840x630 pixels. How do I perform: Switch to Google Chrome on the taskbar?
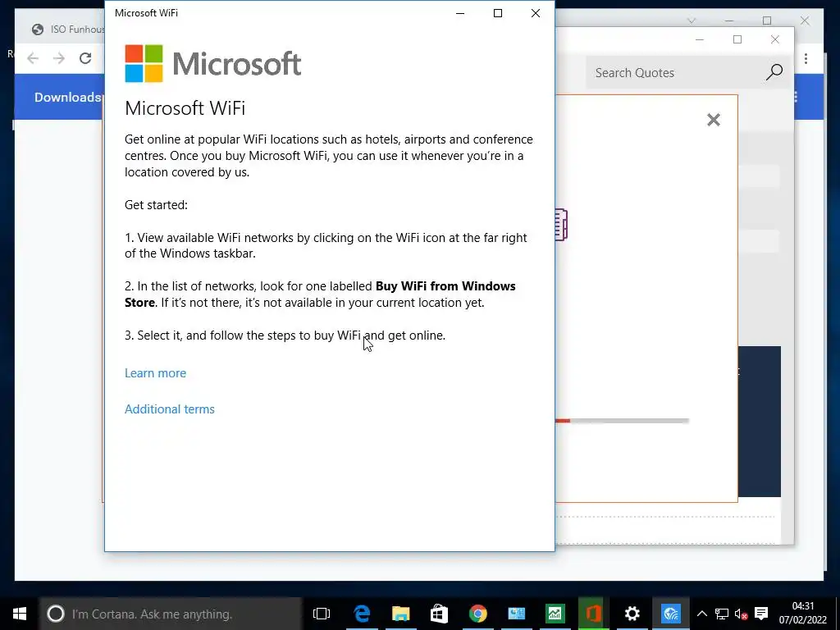pos(478,614)
